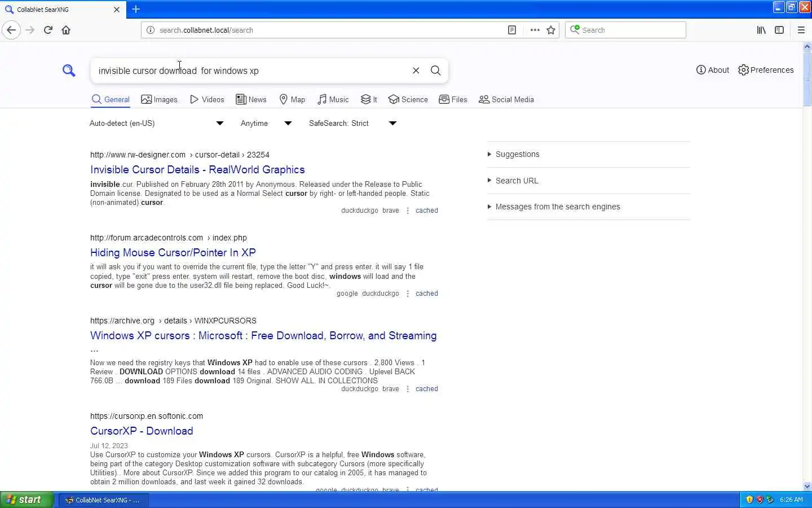Open cached link for arcadecontrols result

click(426, 294)
